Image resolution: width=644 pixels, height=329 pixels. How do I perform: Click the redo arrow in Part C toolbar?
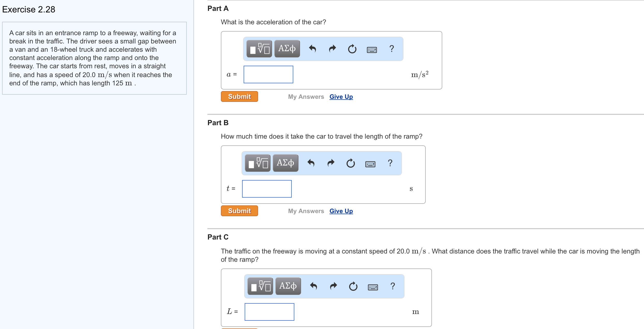click(333, 286)
